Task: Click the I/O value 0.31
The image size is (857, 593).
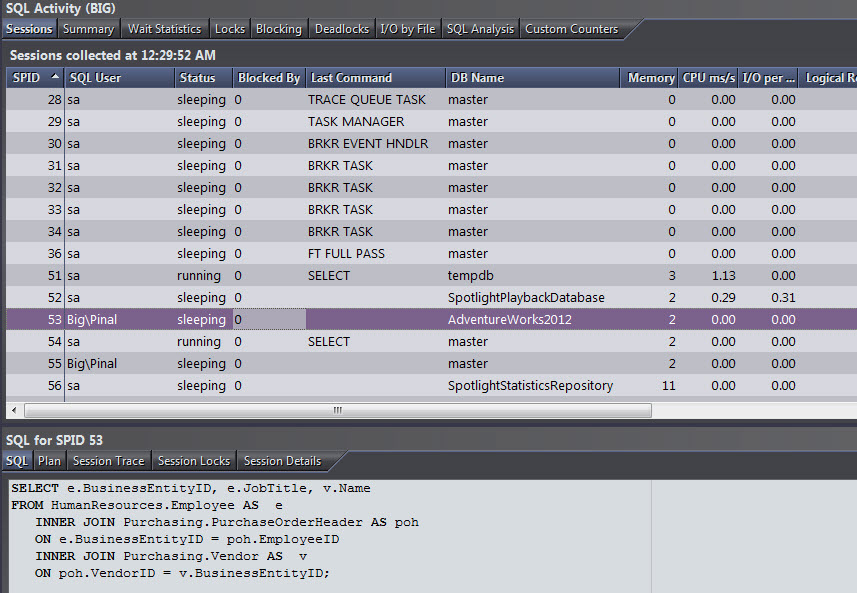Action: (783, 297)
